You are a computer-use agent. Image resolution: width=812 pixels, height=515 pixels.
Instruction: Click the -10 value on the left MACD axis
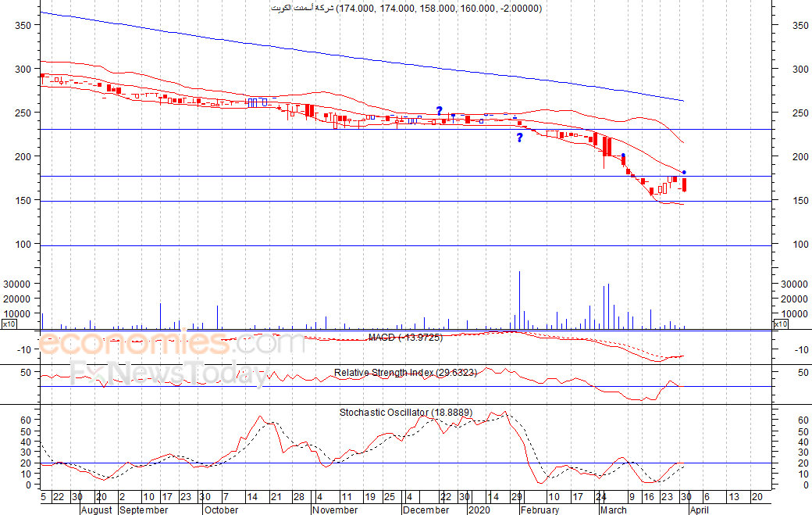coord(24,350)
